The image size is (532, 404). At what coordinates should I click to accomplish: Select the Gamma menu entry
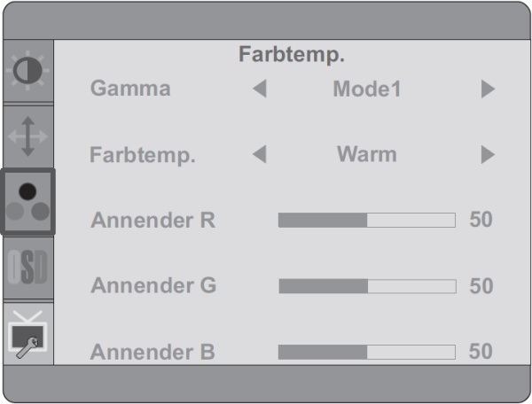click(x=130, y=89)
